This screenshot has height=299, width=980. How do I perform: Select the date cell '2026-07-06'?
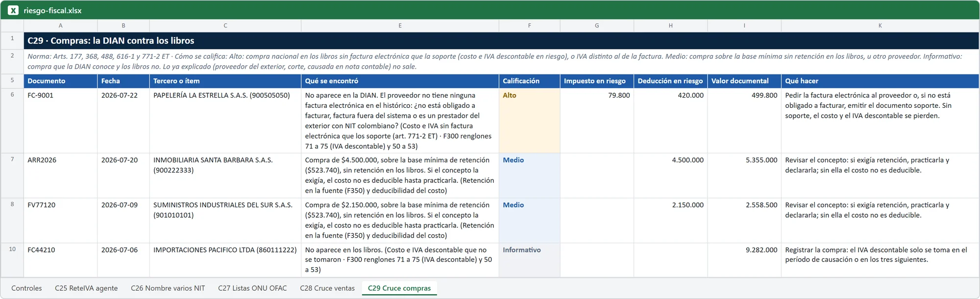click(x=123, y=260)
